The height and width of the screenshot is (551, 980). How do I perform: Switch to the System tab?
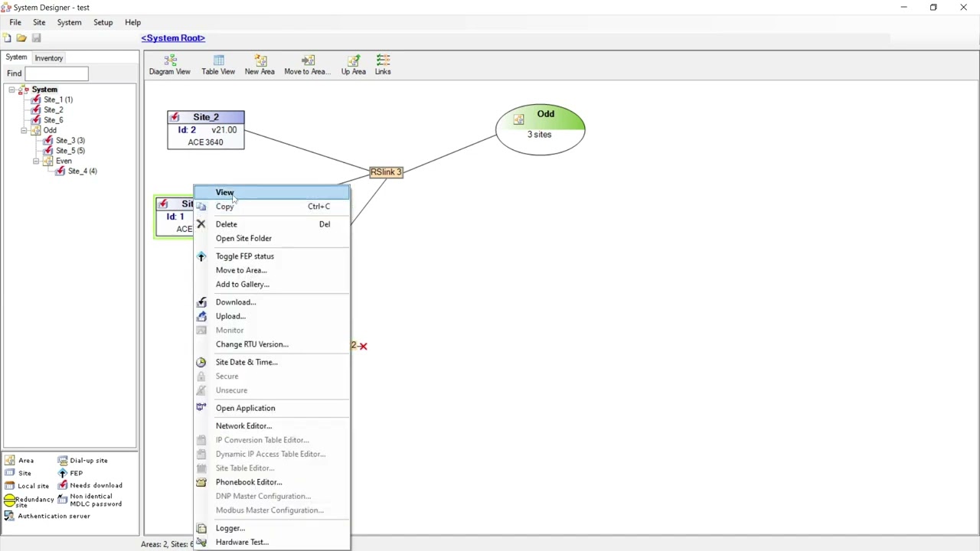tap(16, 57)
